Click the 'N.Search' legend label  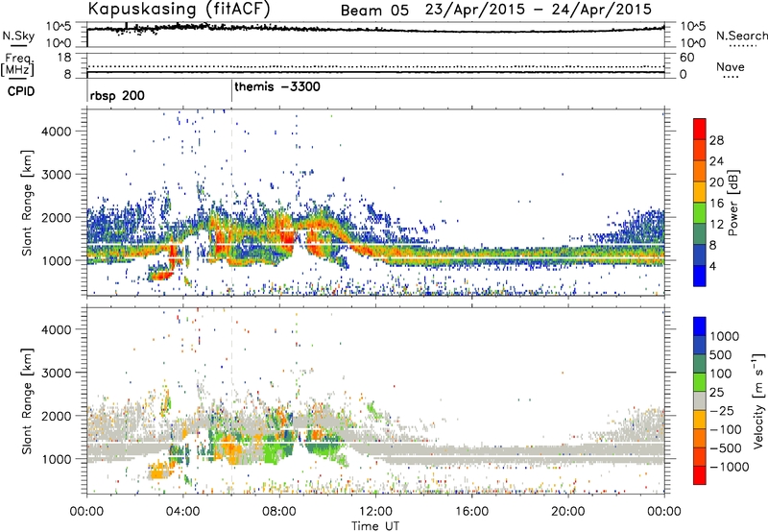point(741,36)
